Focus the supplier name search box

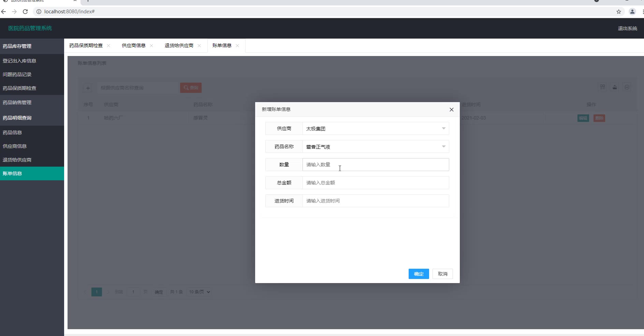pyautogui.click(x=137, y=88)
